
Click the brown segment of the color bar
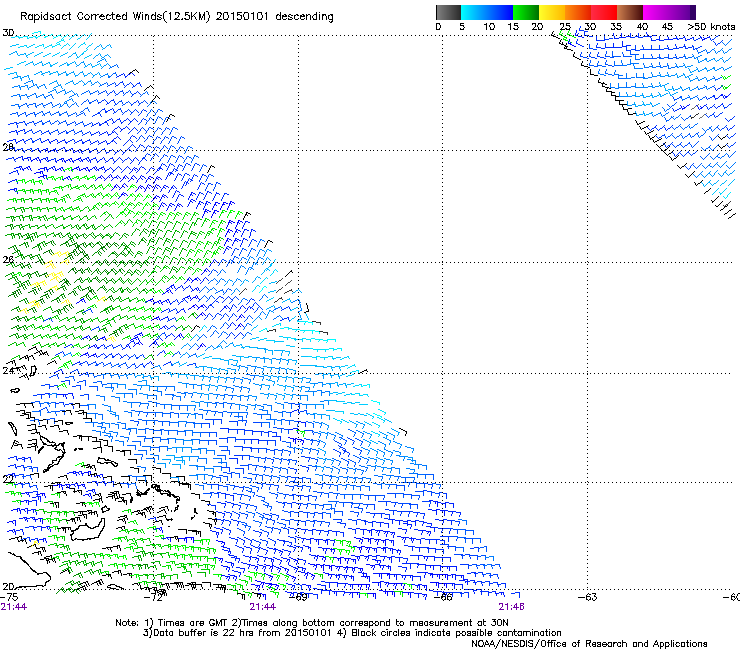[x=630, y=12]
